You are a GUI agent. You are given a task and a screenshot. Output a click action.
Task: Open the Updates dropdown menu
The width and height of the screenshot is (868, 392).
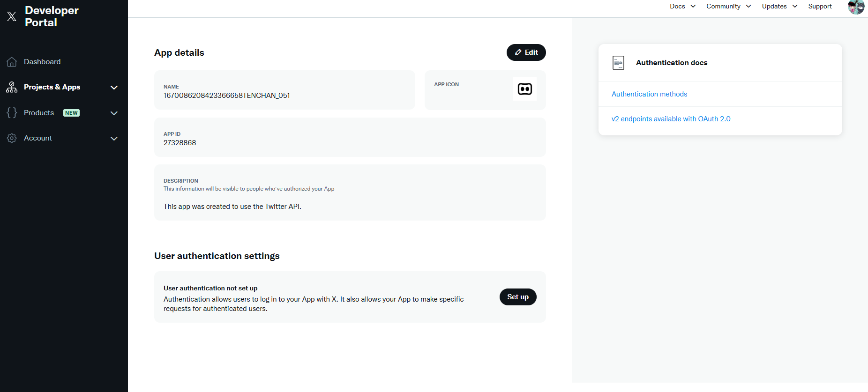tap(779, 6)
